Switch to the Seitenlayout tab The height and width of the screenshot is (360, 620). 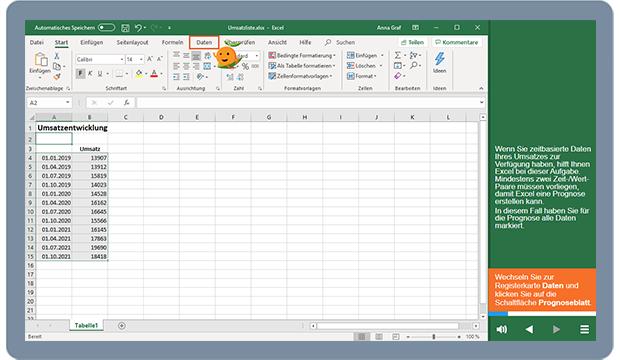(x=132, y=42)
